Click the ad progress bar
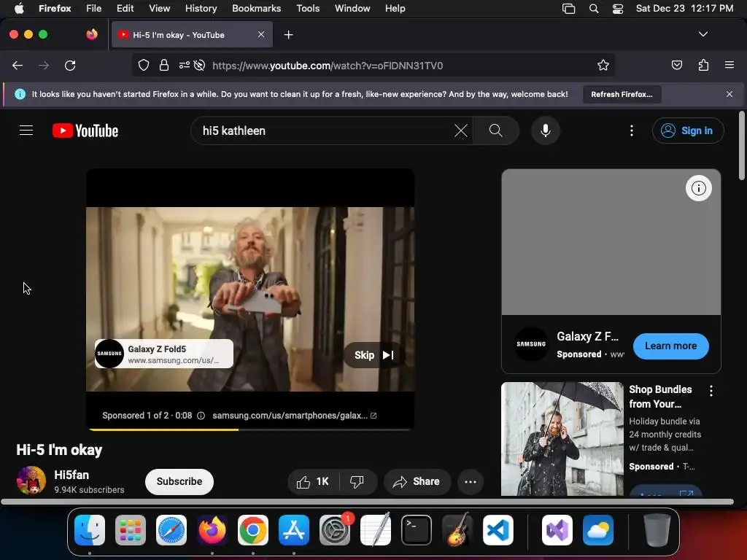747x560 pixels. tap(250, 429)
